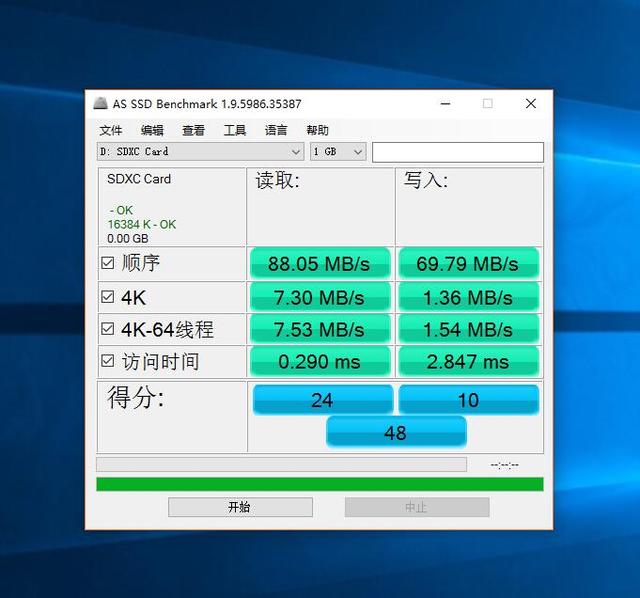Open the 工具 menu
The width and height of the screenshot is (640, 598).
[x=235, y=130]
